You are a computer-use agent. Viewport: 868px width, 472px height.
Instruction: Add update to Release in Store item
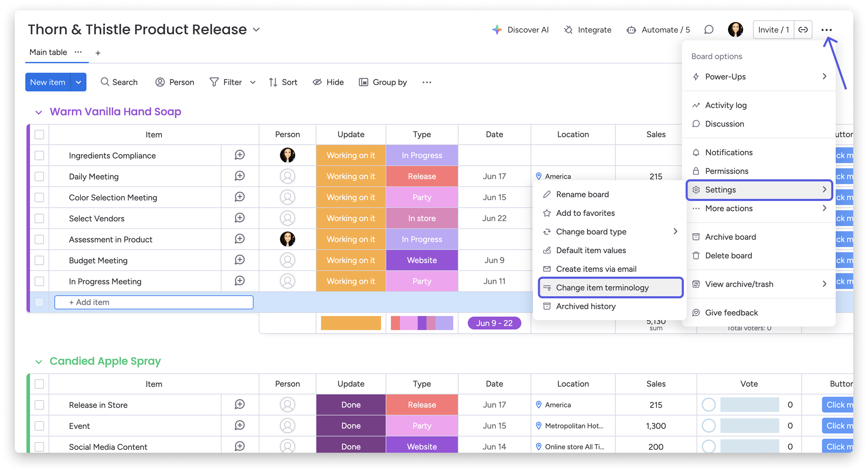click(240, 405)
